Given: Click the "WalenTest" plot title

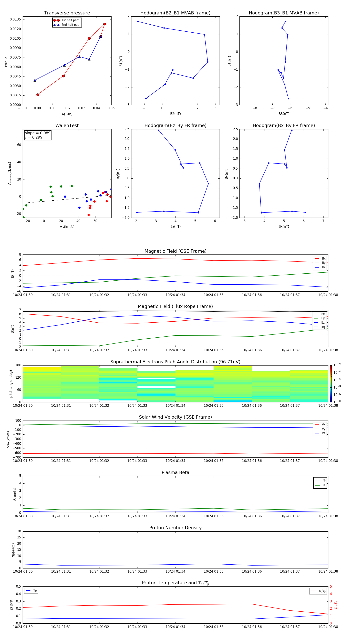Looking at the screenshot, I should 67,125.
